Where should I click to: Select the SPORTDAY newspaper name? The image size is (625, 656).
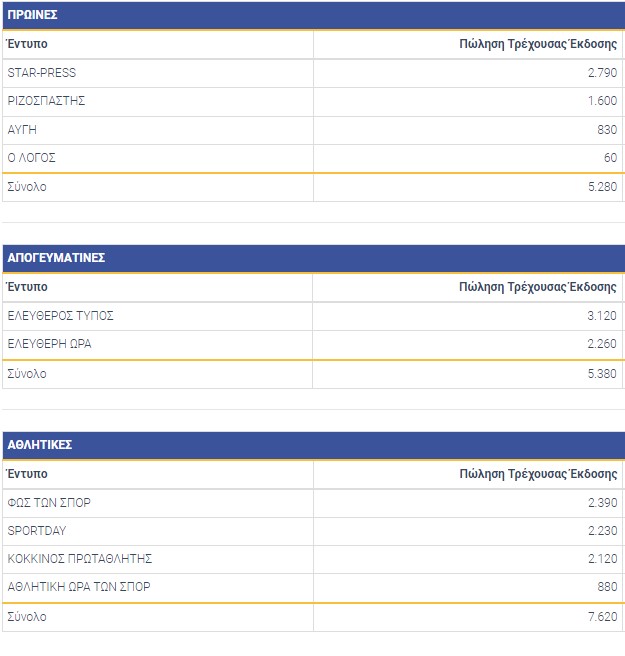point(37,531)
